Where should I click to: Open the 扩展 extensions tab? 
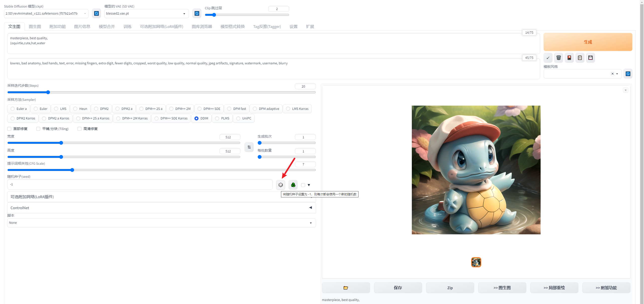point(310,26)
